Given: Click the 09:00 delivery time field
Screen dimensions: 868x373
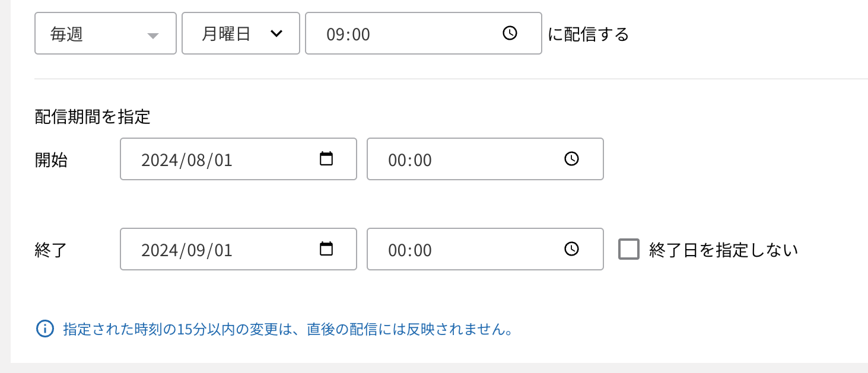Looking at the screenshot, I should point(403,34).
